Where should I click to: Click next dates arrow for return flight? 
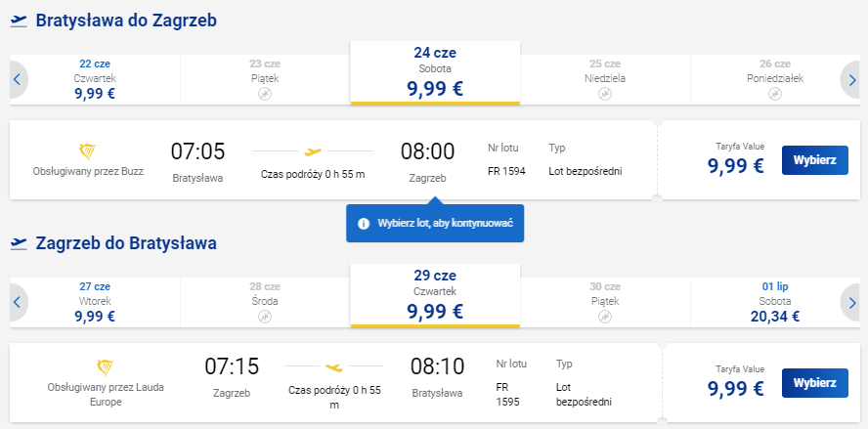tap(851, 302)
